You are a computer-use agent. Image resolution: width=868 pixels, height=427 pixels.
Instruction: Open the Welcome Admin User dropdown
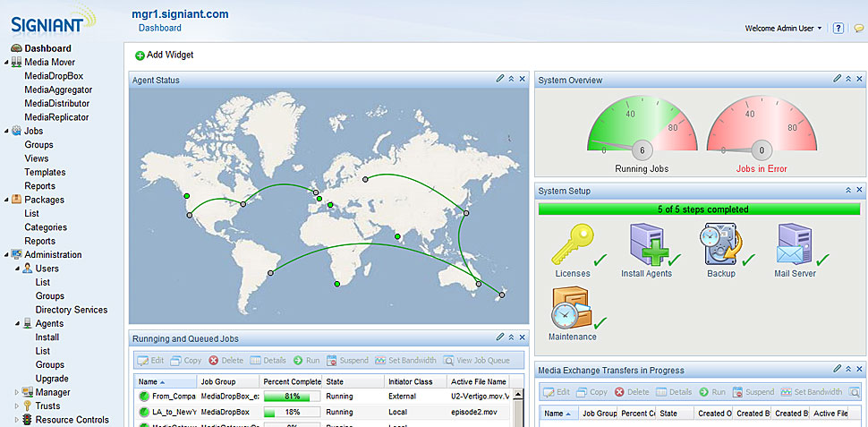pos(783,29)
